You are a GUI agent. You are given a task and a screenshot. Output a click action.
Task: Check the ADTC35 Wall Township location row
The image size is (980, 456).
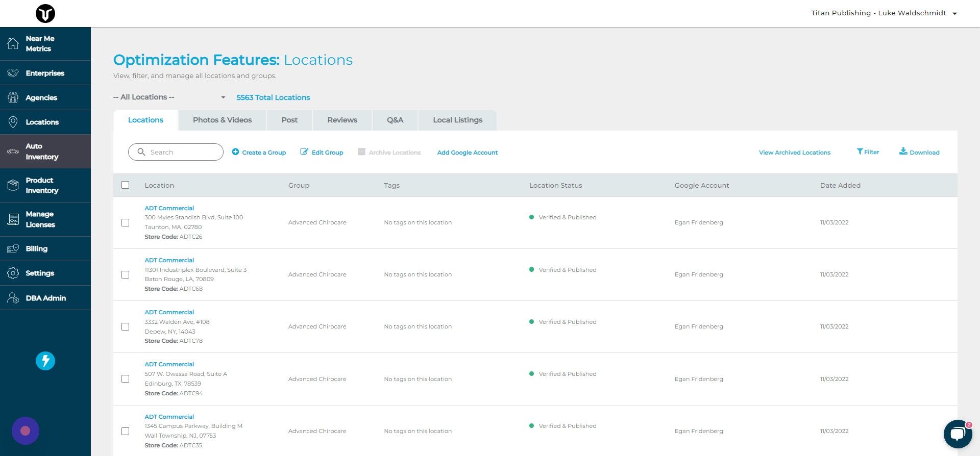(125, 432)
